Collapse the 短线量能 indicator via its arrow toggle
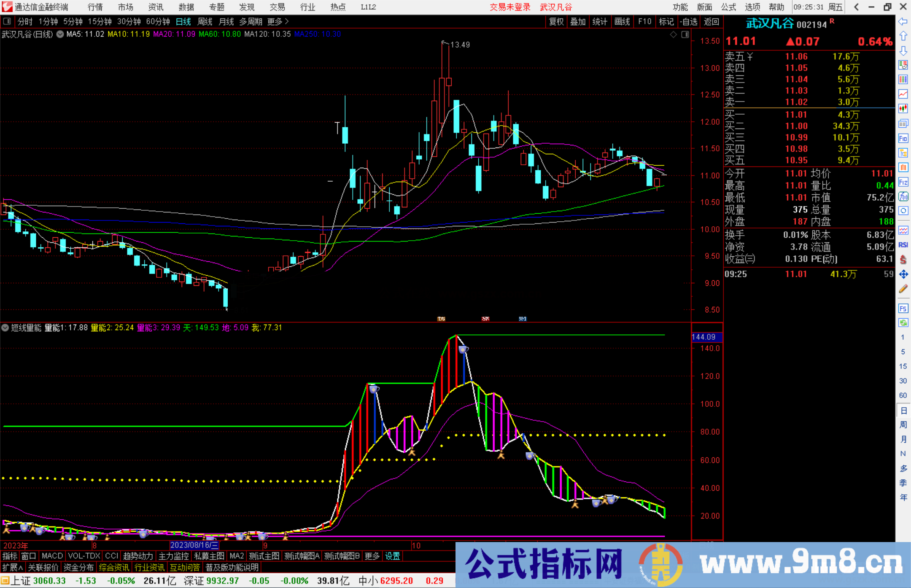The width and height of the screenshot is (911, 588). click(5, 328)
